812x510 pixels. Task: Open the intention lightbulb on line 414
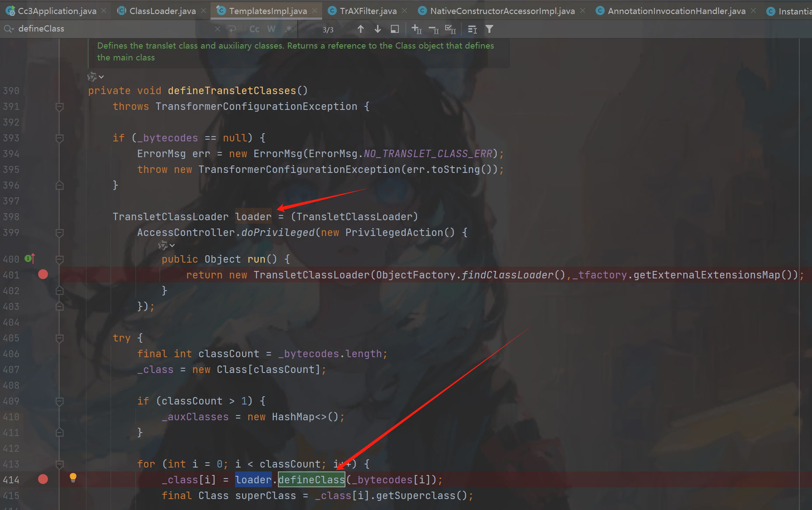(73, 478)
